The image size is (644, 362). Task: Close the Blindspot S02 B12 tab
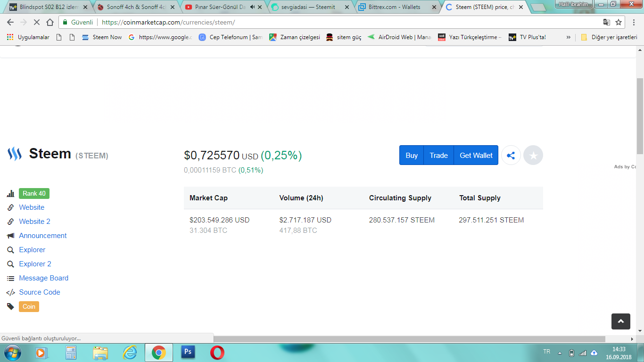click(x=84, y=7)
